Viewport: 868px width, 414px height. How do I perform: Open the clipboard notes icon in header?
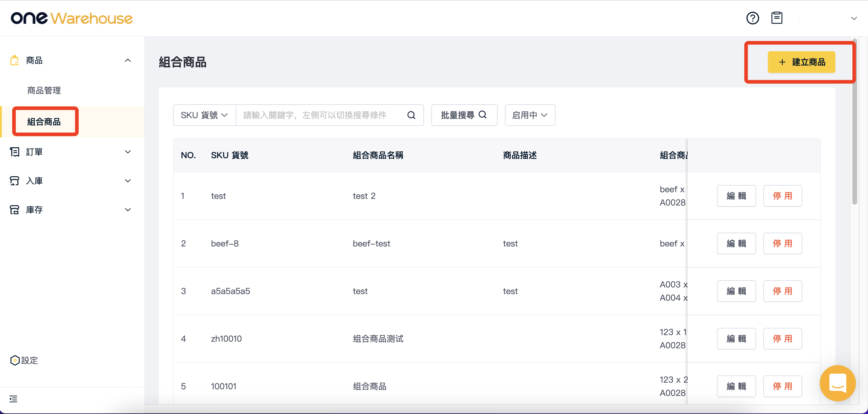(777, 18)
